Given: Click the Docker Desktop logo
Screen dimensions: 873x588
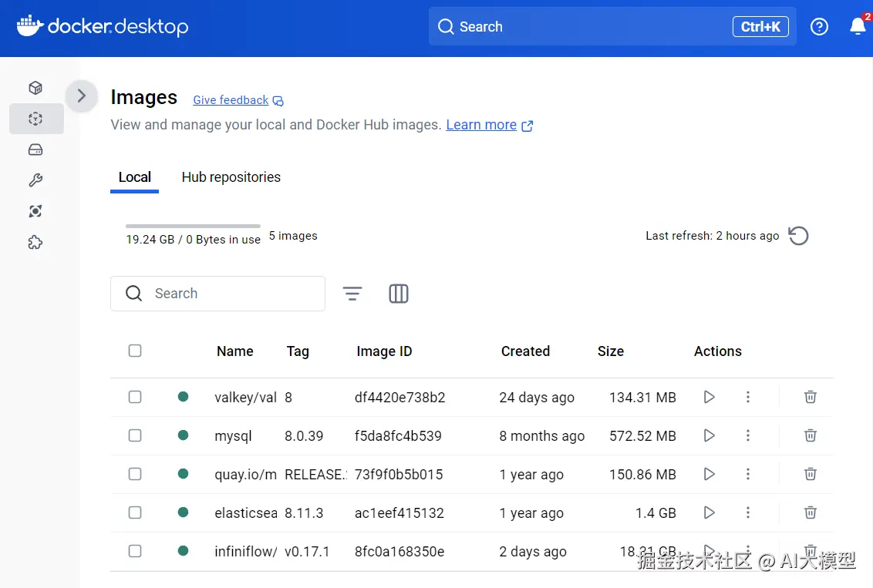Looking at the screenshot, I should [103, 26].
